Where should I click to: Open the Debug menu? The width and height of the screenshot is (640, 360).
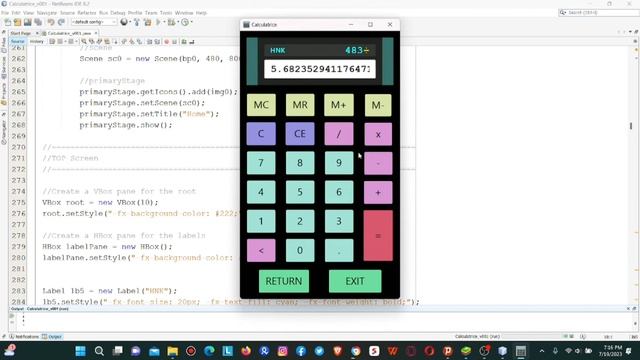(118, 13)
